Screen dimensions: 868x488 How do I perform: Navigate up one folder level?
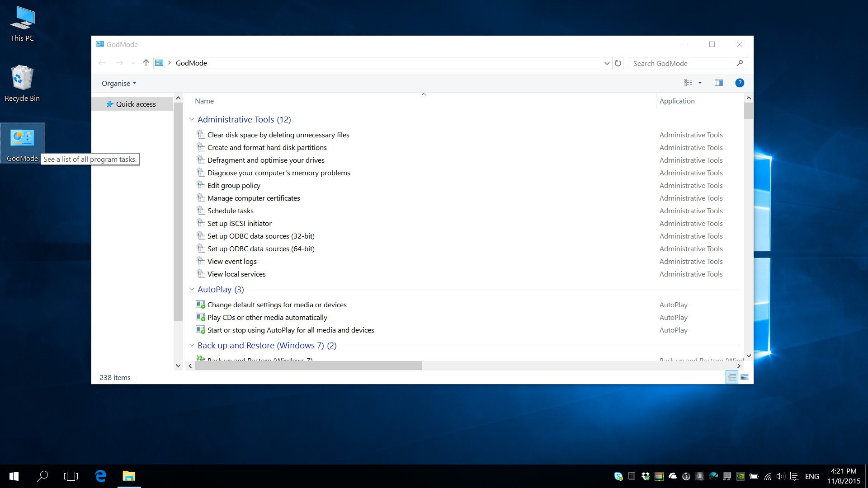[146, 63]
